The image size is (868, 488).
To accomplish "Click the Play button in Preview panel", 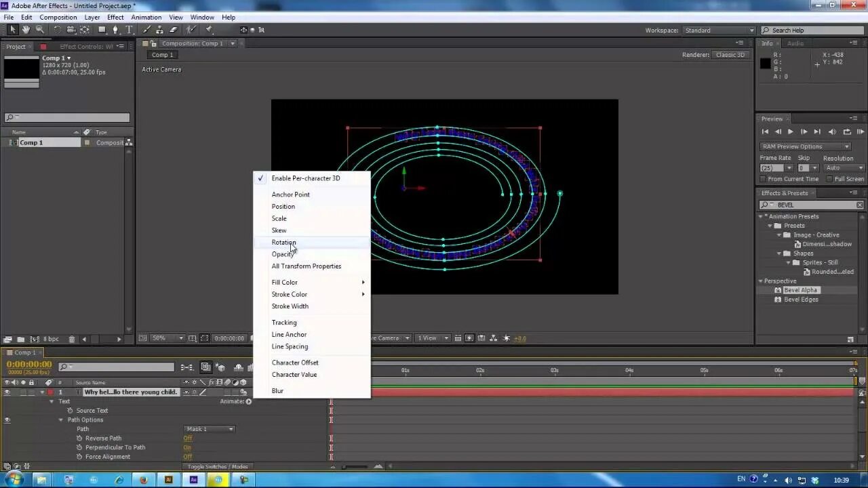I will click(791, 132).
